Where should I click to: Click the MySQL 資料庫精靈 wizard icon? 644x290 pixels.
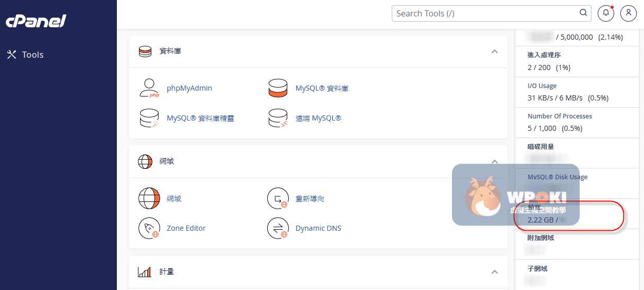[x=149, y=118]
